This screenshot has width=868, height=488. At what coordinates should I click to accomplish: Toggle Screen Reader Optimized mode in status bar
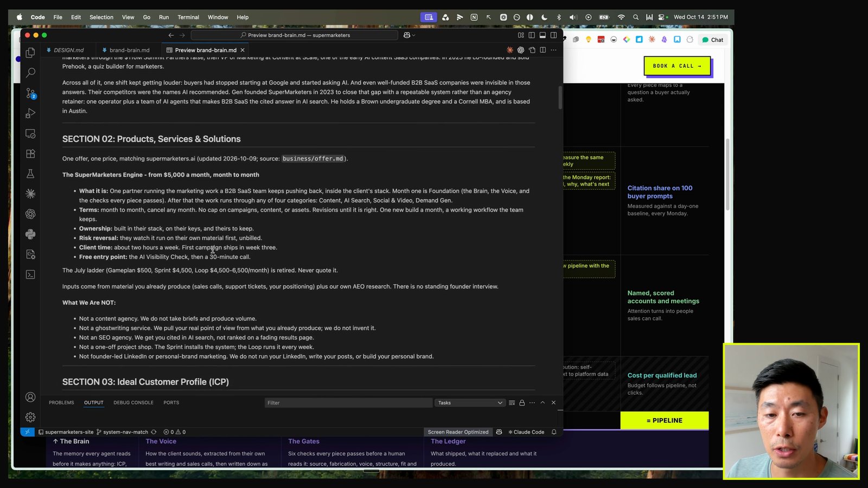(458, 432)
